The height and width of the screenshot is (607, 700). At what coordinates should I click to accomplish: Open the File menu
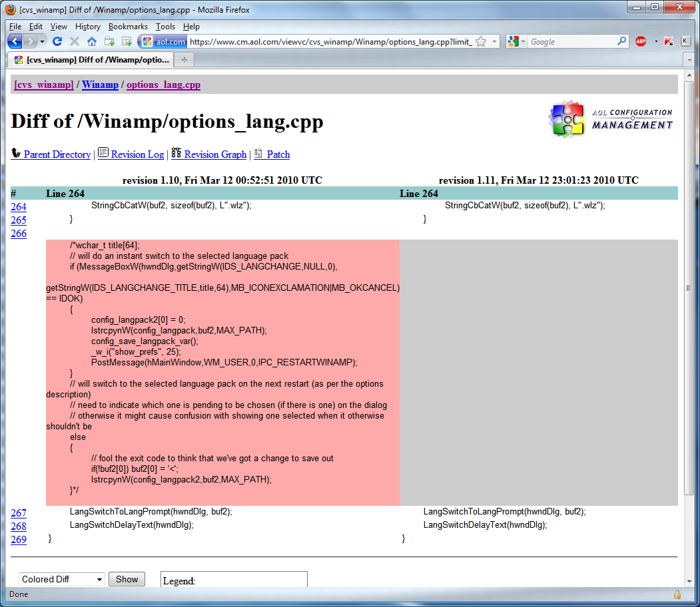tap(15, 27)
